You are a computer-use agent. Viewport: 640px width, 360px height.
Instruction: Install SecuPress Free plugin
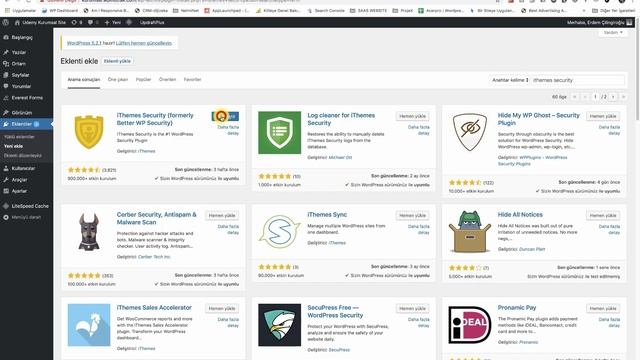[412, 309]
